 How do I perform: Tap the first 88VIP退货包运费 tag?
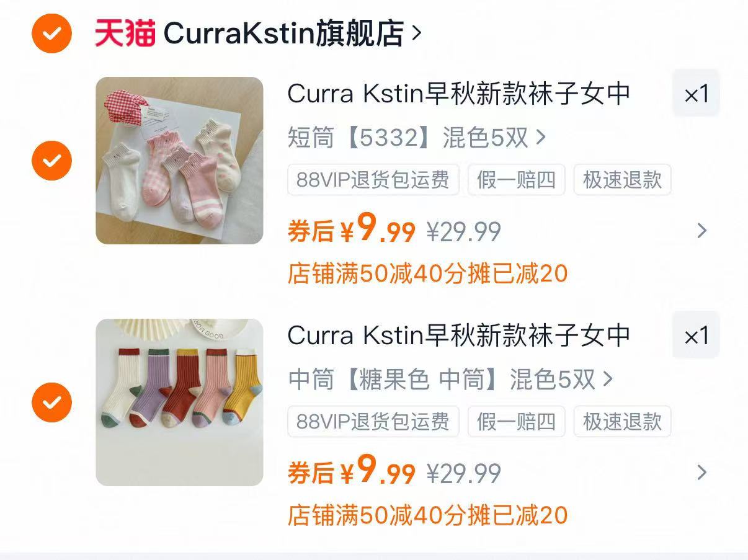click(373, 180)
